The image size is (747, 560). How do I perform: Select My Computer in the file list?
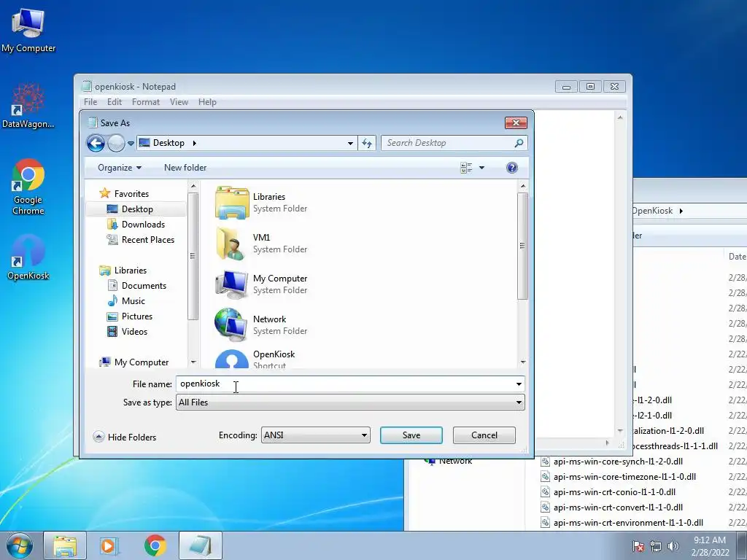point(261,284)
